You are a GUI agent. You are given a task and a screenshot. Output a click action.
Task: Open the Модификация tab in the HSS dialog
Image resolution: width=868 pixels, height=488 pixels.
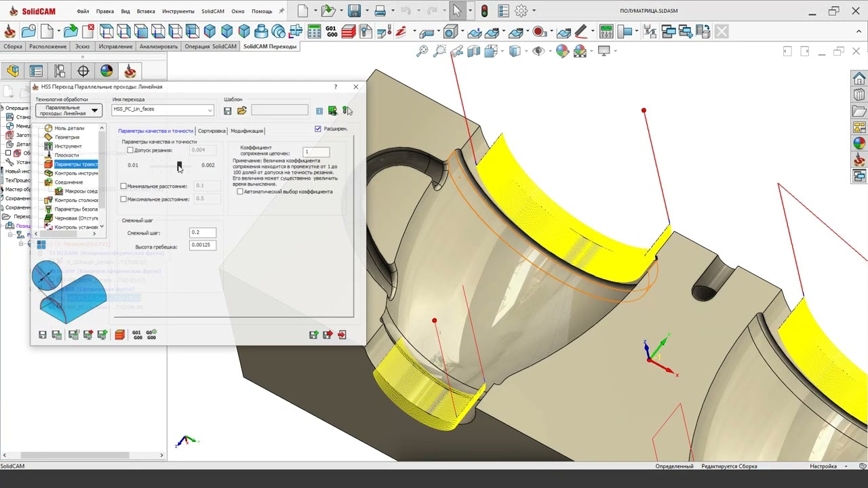(247, 131)
